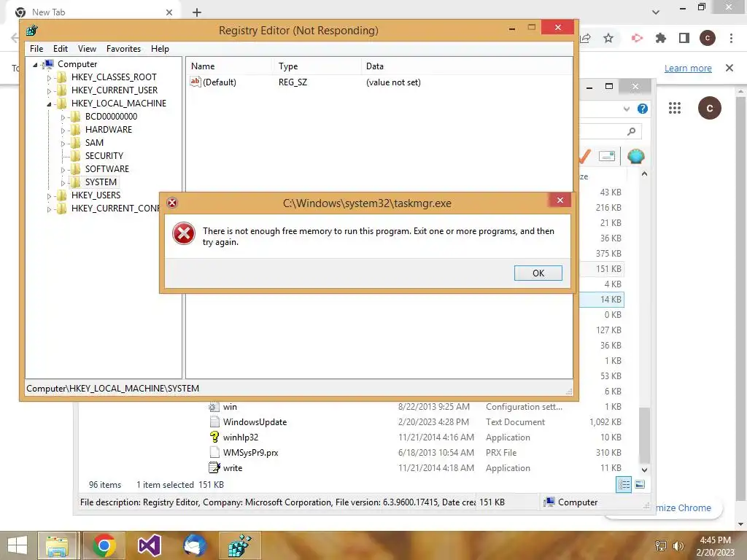The width and height of the screenshot is (747, 560).
Task: Select the WindowsUpdate text document in Explorer
Action: point(255,422)
